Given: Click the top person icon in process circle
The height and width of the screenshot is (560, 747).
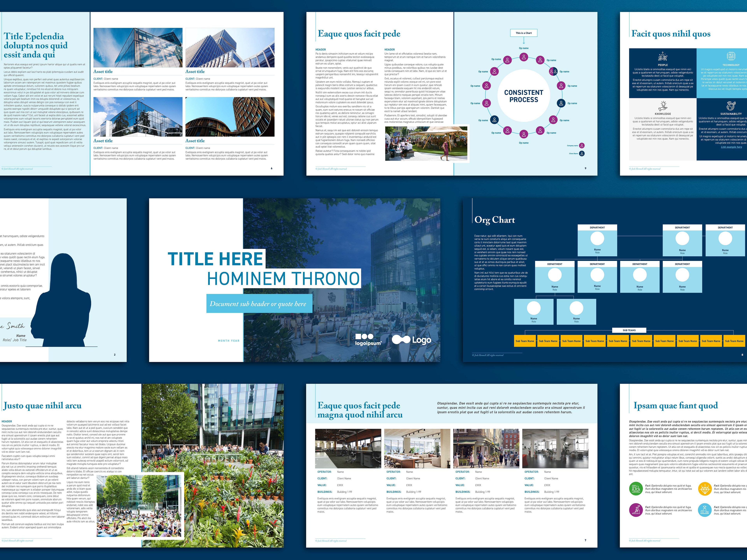Looking at the screenshot, I should tap(524, 57).
